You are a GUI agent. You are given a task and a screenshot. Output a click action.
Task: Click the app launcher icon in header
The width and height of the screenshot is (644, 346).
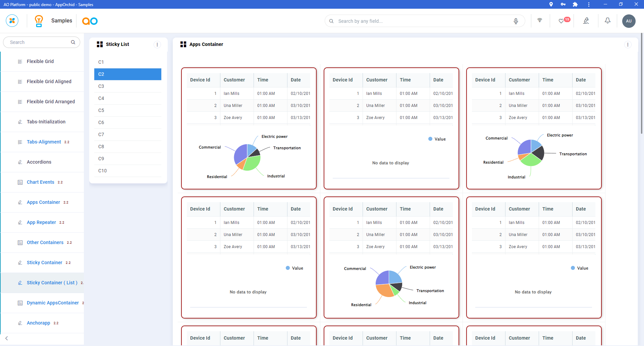pos(12,21)
